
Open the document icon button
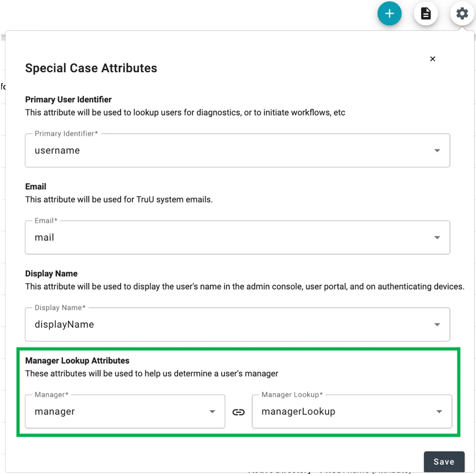coord(426,14)
